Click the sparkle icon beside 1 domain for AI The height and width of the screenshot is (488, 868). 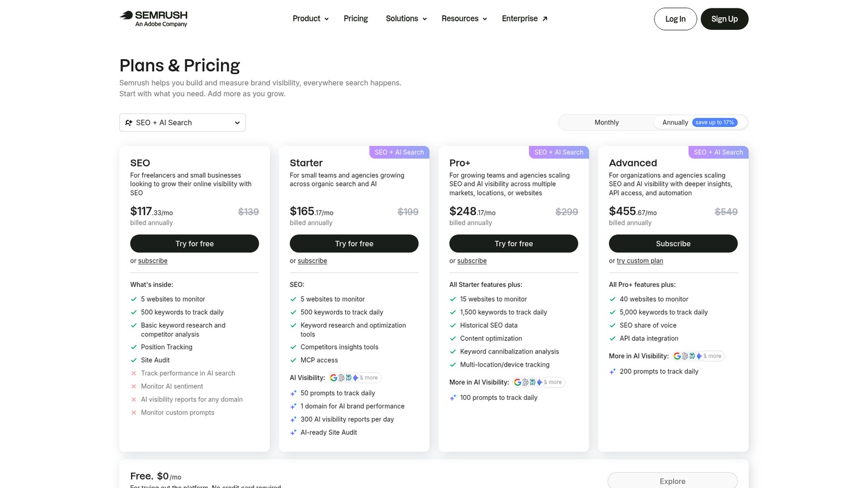[x=293, y=406]
